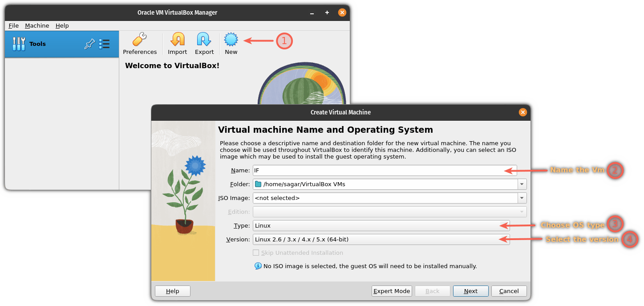Screen dimensions: 644x306
Task: Click the info icon beside ISO message
Action: click(x=258, y=266)
